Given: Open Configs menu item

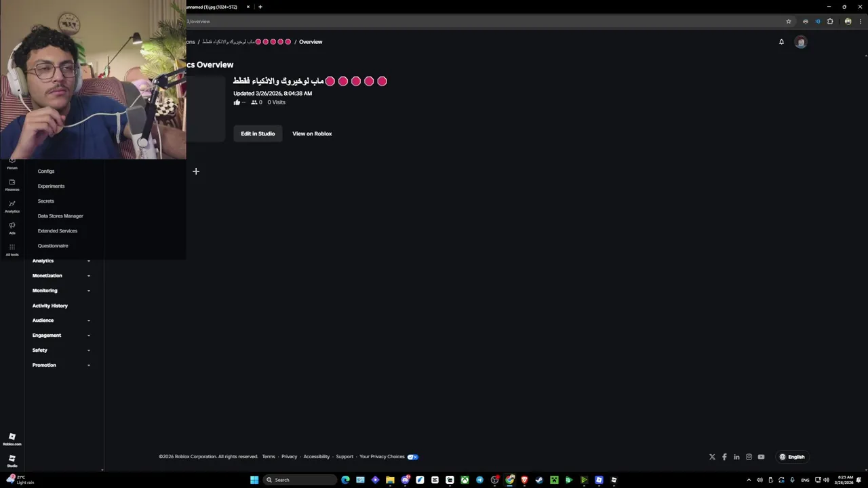Looking at the screenshot, I should point(46,171).
